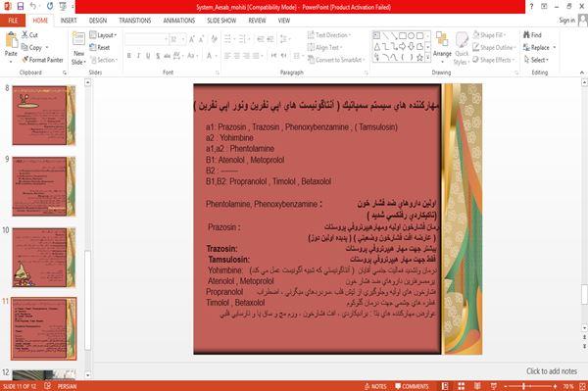
Task: Switch to Slide Sorter view
Action: 461,386
